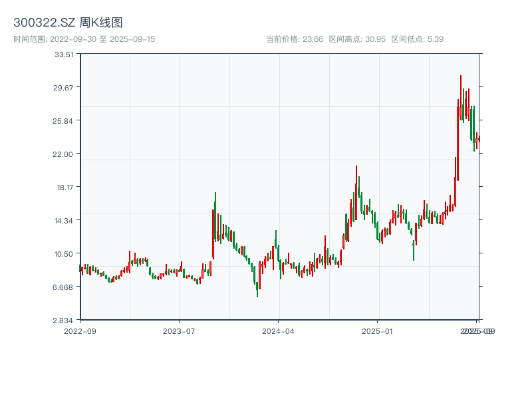Click y-axis label 29.67
The image size is (532, 399).
point(63,88)
